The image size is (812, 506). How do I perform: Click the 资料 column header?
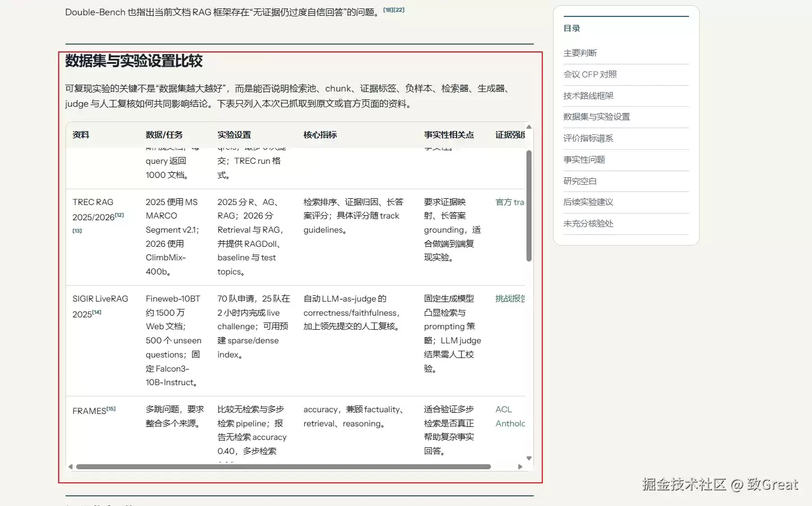(81, 135)
